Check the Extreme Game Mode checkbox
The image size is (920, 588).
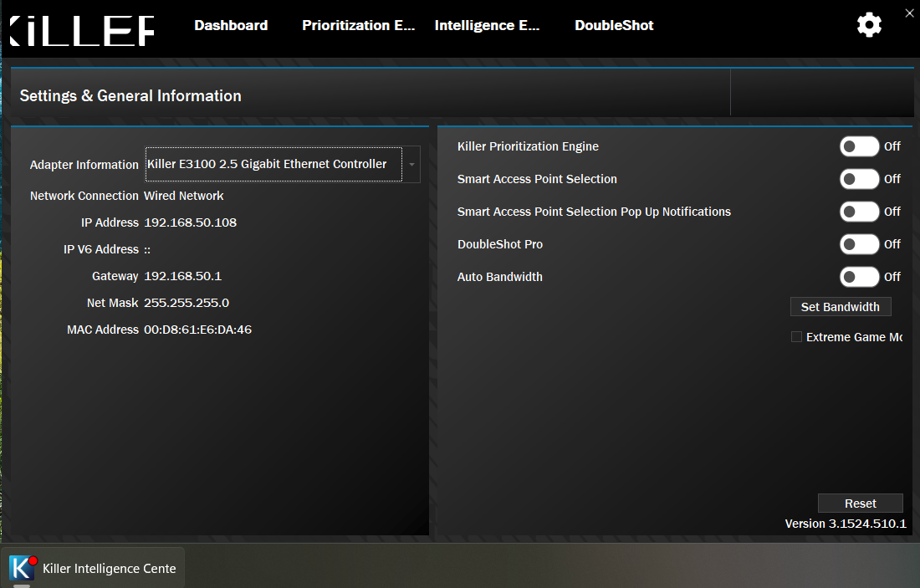(796, 337)
